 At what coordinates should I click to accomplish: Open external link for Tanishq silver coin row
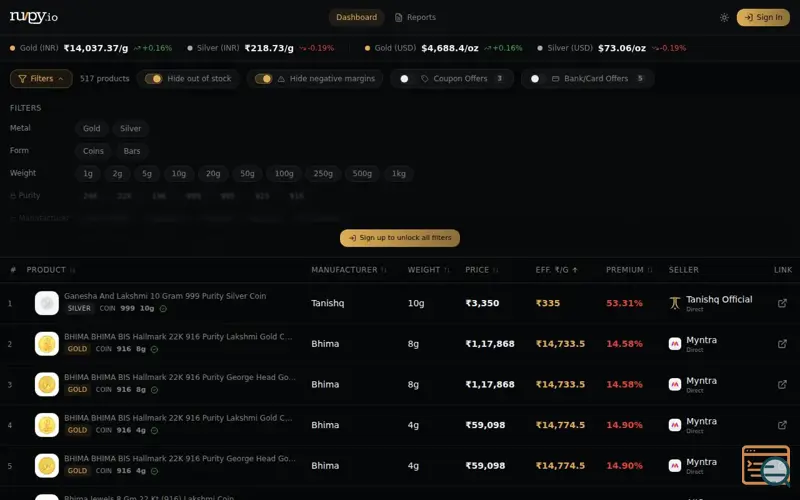[x=782, y=303]
